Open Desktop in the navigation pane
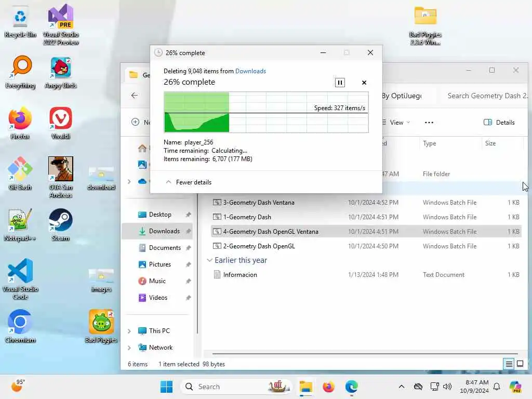 159,215
